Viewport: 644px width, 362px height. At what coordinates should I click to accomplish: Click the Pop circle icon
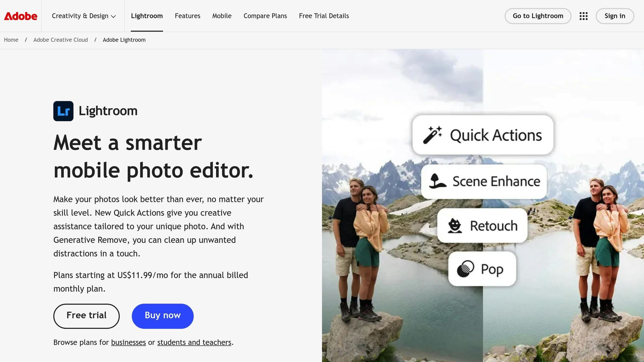[465, 269]
